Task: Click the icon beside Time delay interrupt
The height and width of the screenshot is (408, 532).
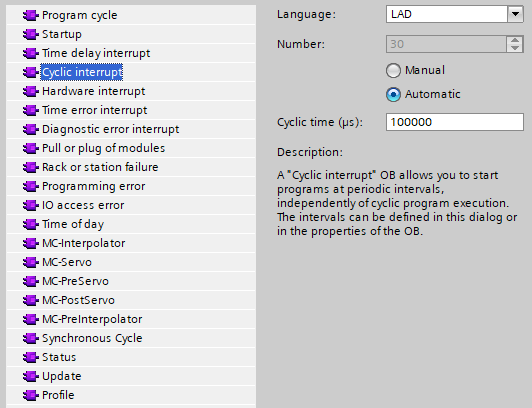Action: pos(30,53)
